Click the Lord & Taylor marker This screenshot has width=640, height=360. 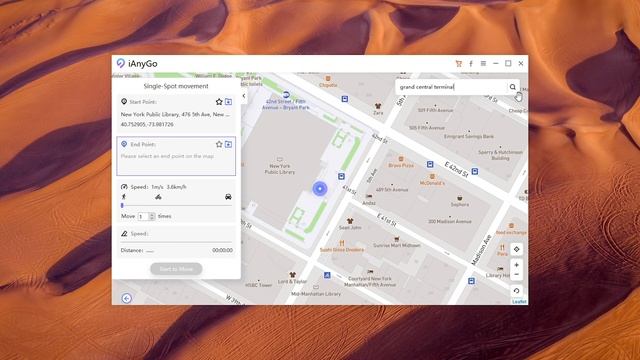pos(292,275)
